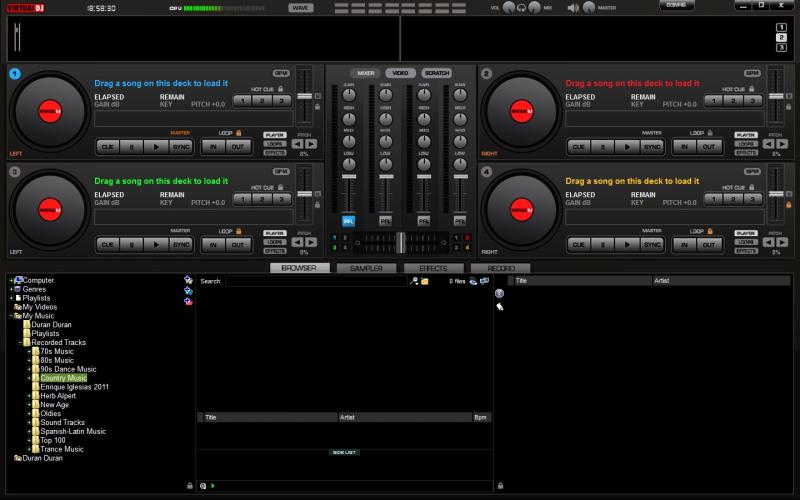Assign deck 1 to left crossfader side

[335, 238]
